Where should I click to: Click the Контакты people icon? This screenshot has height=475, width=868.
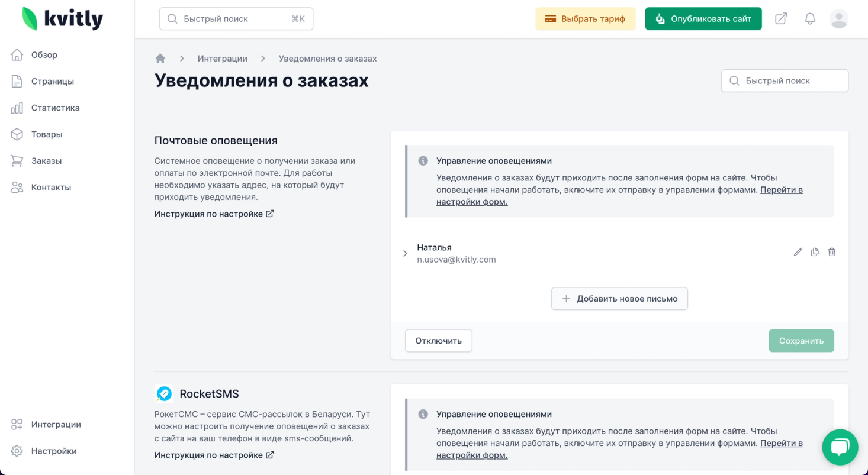pos(17,188)
